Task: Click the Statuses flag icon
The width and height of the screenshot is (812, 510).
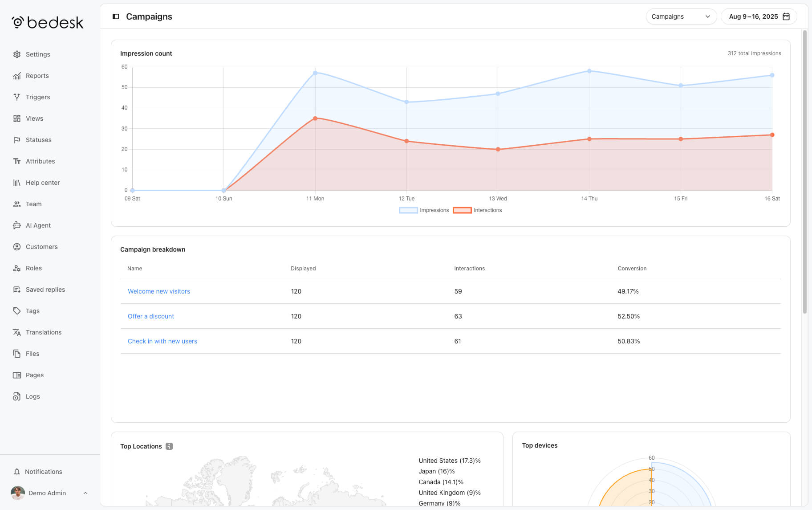Action: (x=17, y=140)
